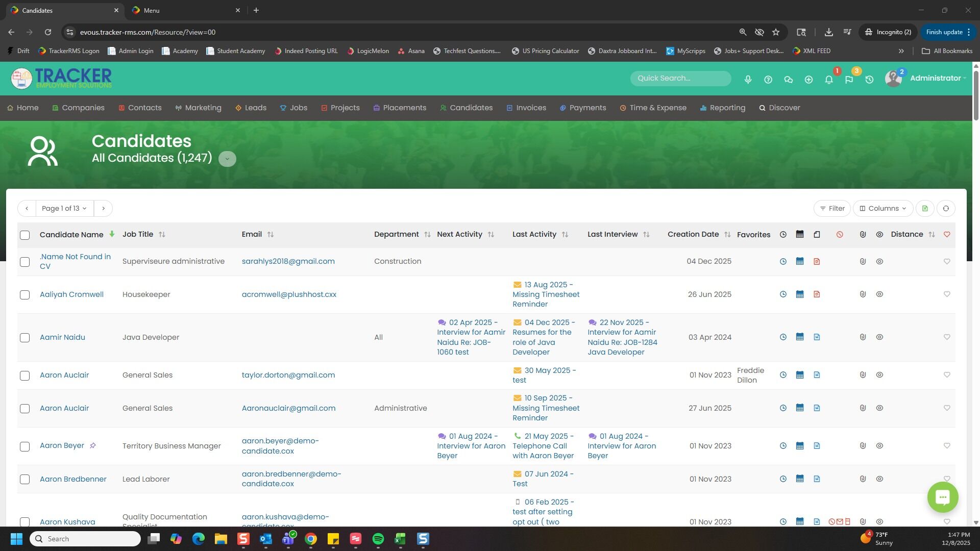Toggle favorite heart for Aaron Auclair Administrative row

pos(947,408)
